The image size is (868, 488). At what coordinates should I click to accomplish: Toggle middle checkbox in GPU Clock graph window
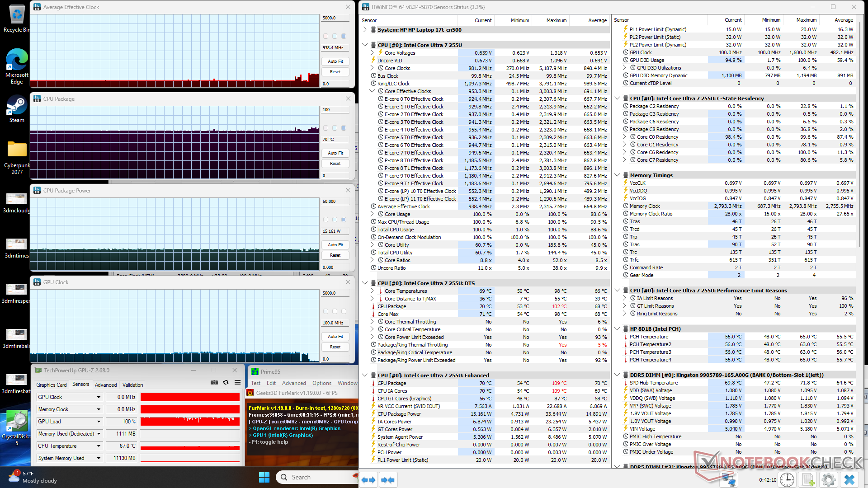point(335,311)
